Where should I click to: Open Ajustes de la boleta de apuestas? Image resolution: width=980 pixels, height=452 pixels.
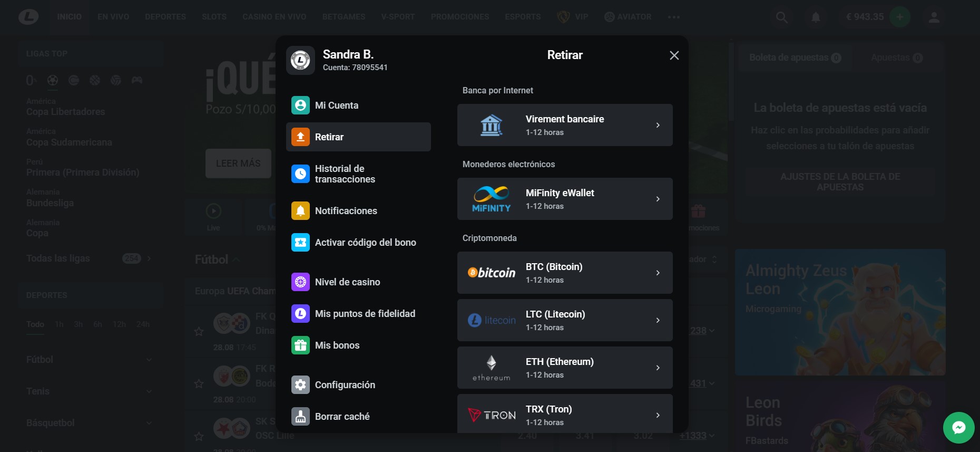(840, 182)
